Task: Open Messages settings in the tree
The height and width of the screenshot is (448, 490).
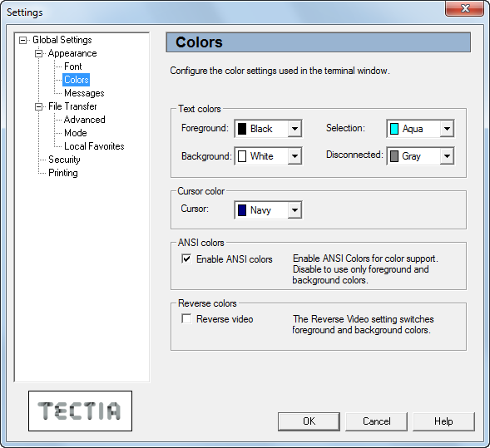Action: [x=84, y=93]
